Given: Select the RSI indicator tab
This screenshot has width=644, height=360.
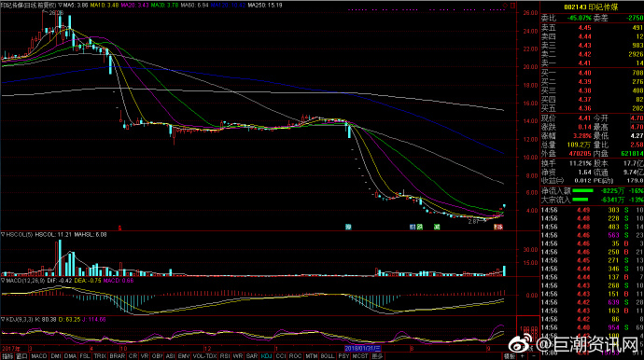Looking at the screenshot, I should click(225, 356).
